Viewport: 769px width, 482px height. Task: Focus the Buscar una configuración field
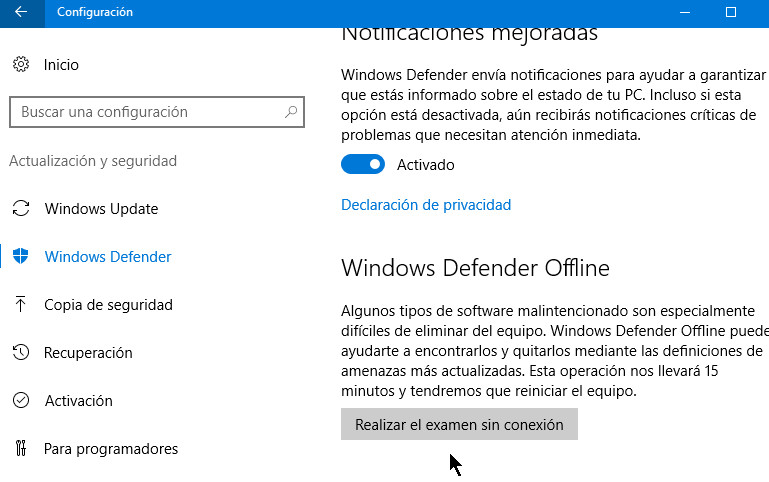[157, 112]
